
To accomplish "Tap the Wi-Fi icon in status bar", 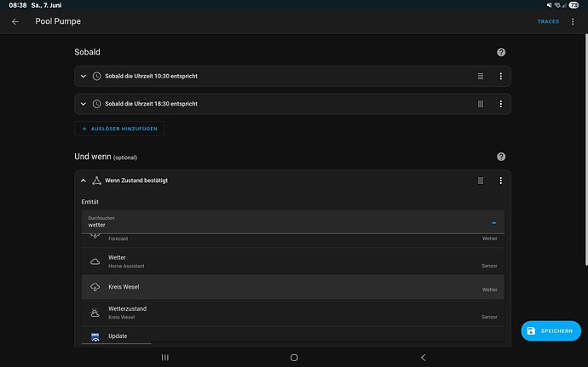I will (557, 5).
